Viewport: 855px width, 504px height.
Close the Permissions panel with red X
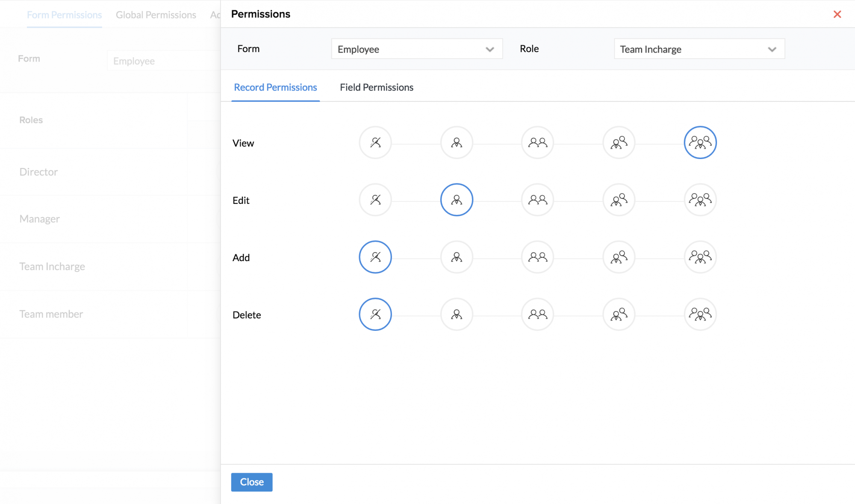point(837,14)
